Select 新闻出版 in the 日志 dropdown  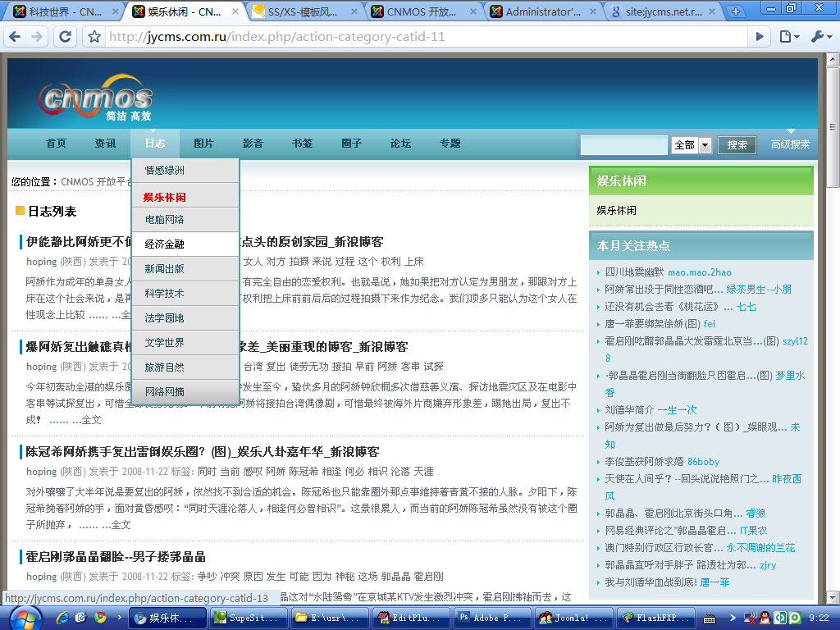[x=185, y=269]
